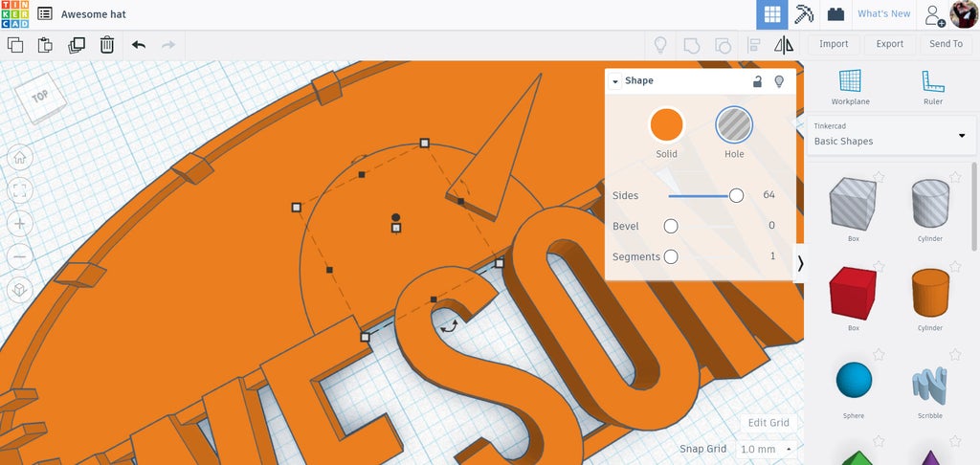Click the Bevel value 0 field
Screen dimensions: 980x465
[771, 226]
